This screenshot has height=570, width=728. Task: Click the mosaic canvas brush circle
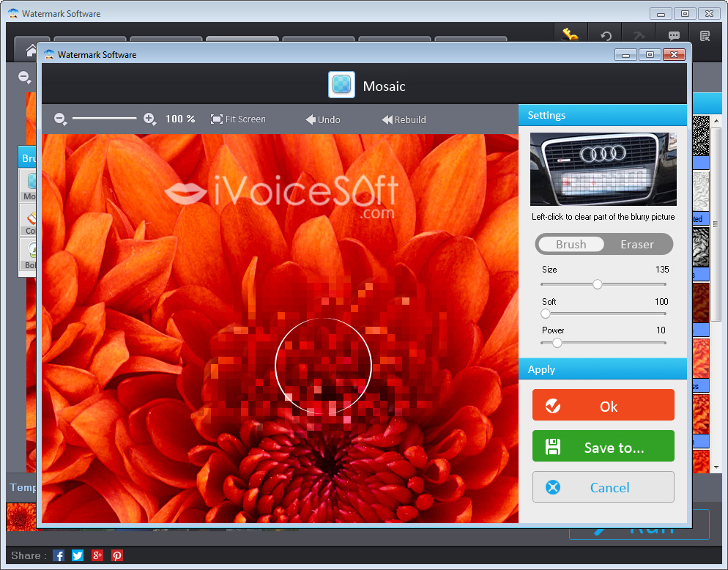point(323,366)
